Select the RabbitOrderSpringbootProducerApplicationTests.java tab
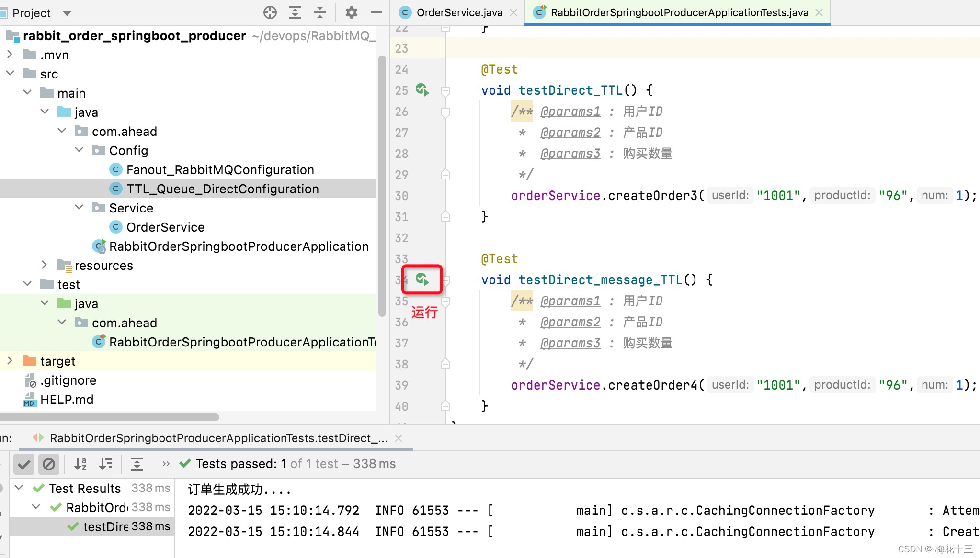Screen dimensions: 980x558 [x=679, y=12]
